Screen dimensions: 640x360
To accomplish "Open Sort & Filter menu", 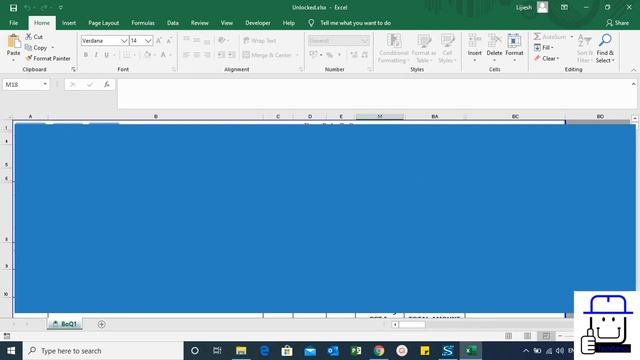I will pyautogui.click(x=584, y=49).
